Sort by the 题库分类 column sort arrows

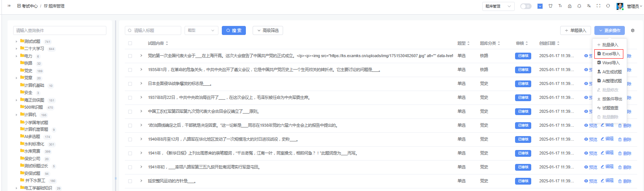click(x=499, y=43)
